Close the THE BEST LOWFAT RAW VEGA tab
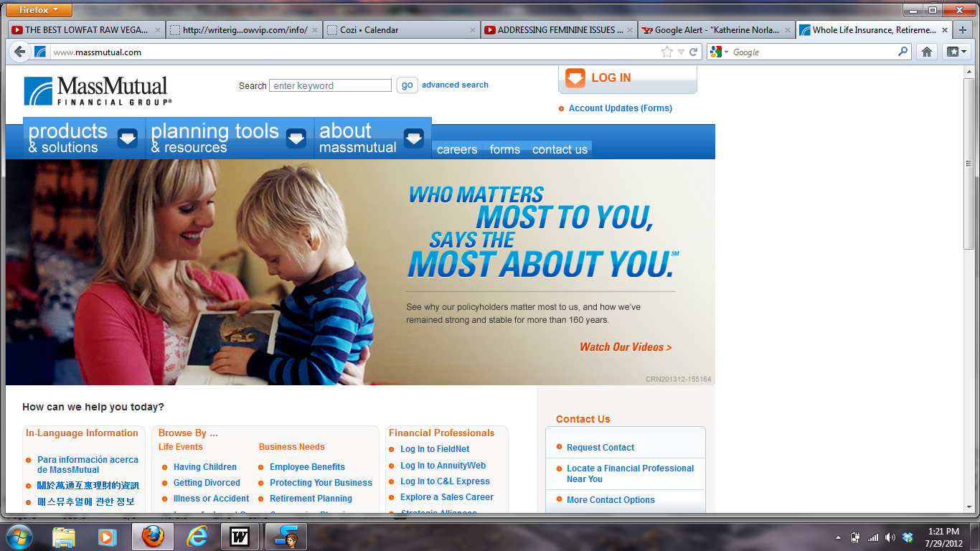This screenshot has width=980, height=551. [x=158, y=30]
